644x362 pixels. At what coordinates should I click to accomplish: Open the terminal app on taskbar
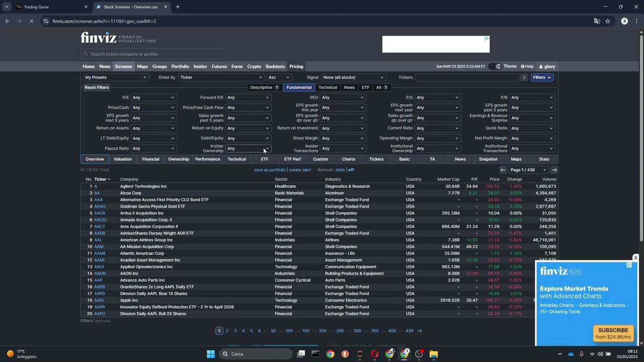pos(315,354)
